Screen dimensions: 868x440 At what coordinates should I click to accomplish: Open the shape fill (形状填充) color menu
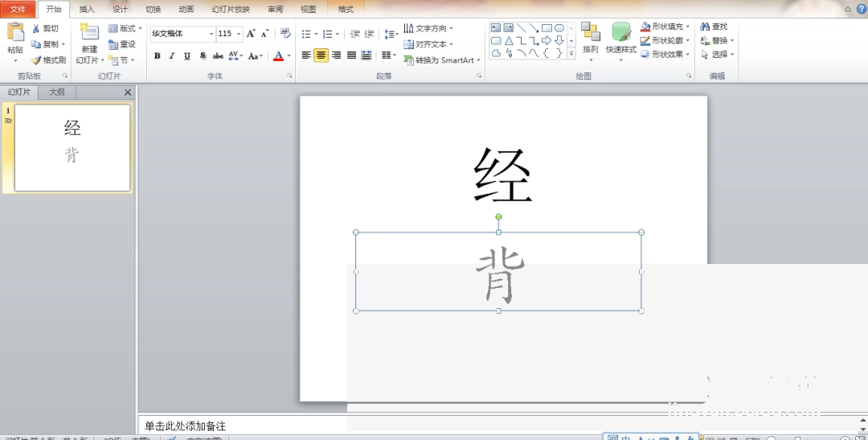pyautogui.click(x=666, y=26)
